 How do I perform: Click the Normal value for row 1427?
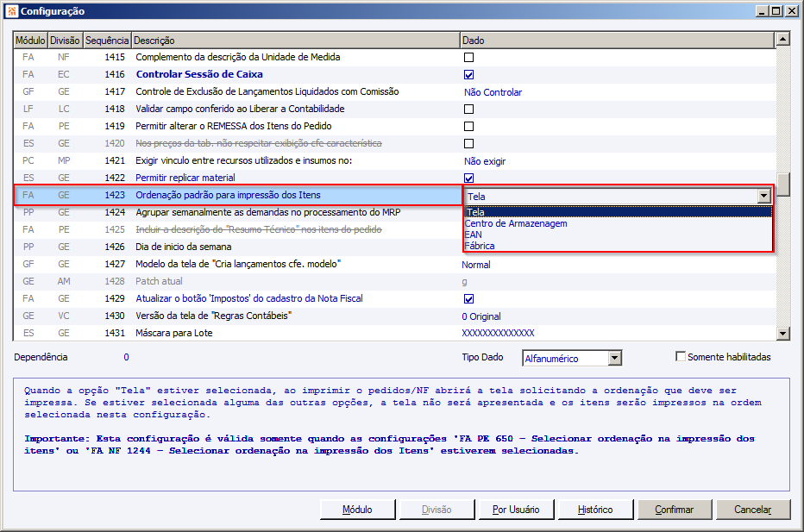[x=476, y=265]
